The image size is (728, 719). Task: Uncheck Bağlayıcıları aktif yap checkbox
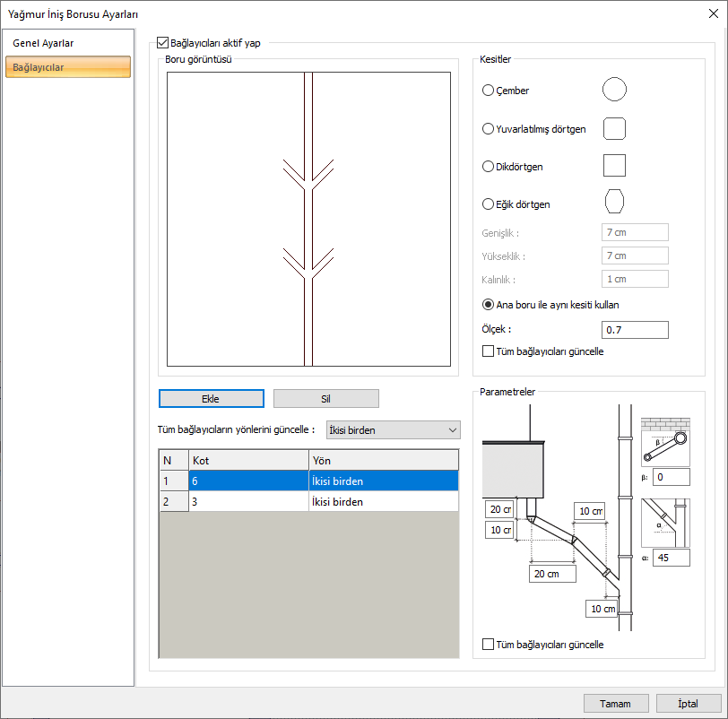(x=162, y=42)
